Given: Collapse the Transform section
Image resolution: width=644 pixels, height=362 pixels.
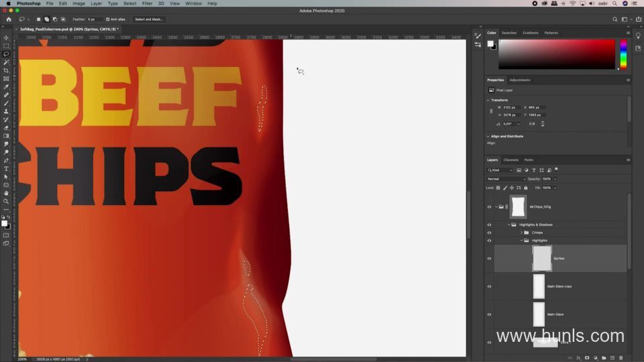Looking at the screenshot, I should pyautogui.click(x=488, y=100).
